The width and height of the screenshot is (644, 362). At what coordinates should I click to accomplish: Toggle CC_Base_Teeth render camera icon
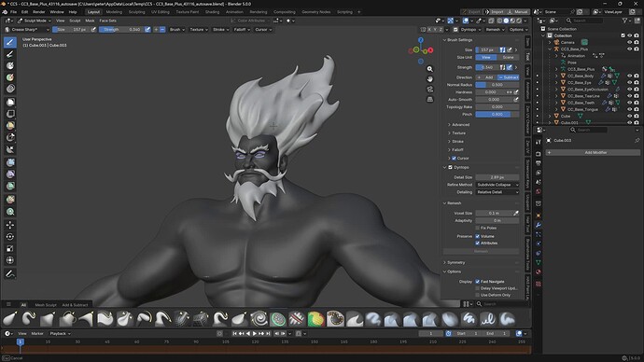click(x=637, y=103)
